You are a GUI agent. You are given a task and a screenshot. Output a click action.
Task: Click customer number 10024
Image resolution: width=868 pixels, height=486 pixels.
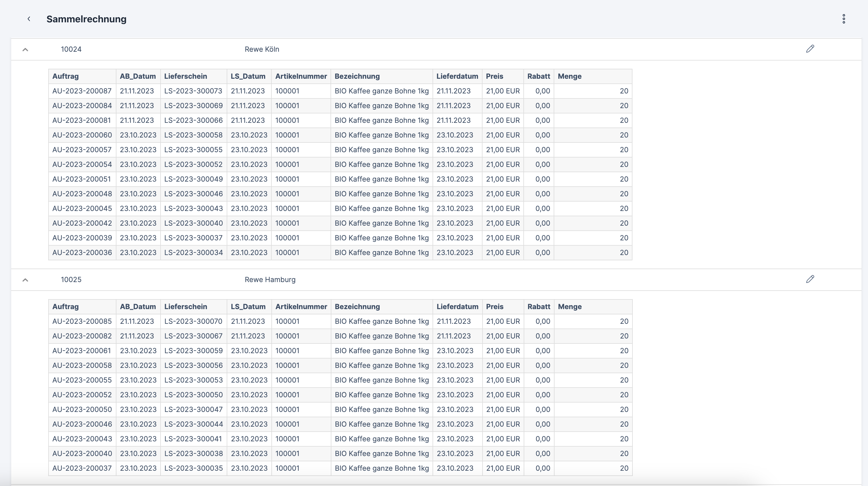point(71,49)
